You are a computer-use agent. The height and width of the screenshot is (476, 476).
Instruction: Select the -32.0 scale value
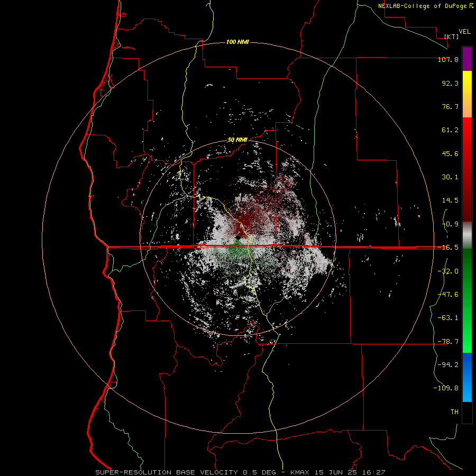[x=448, y=271]
